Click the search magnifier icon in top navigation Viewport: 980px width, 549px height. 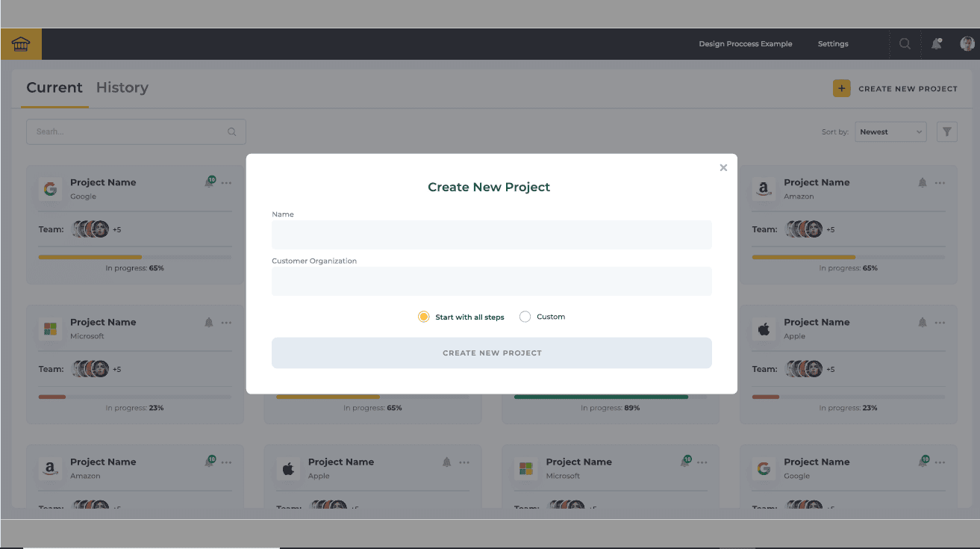[904, 43]
